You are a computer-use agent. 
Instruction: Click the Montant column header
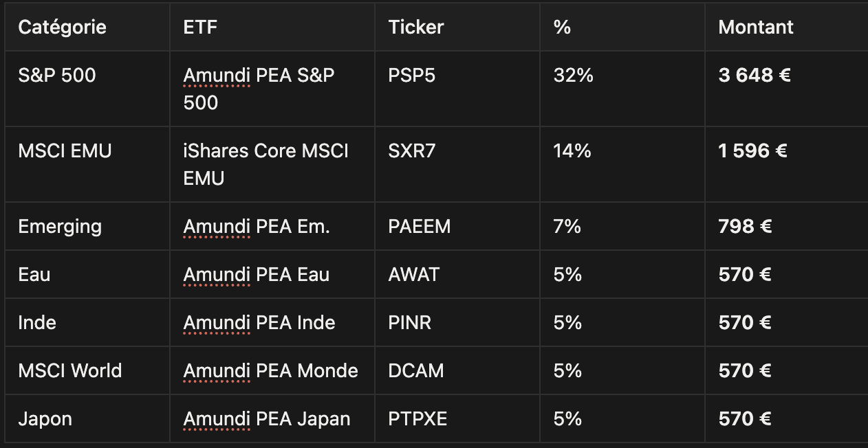click(x=755, y=27)
